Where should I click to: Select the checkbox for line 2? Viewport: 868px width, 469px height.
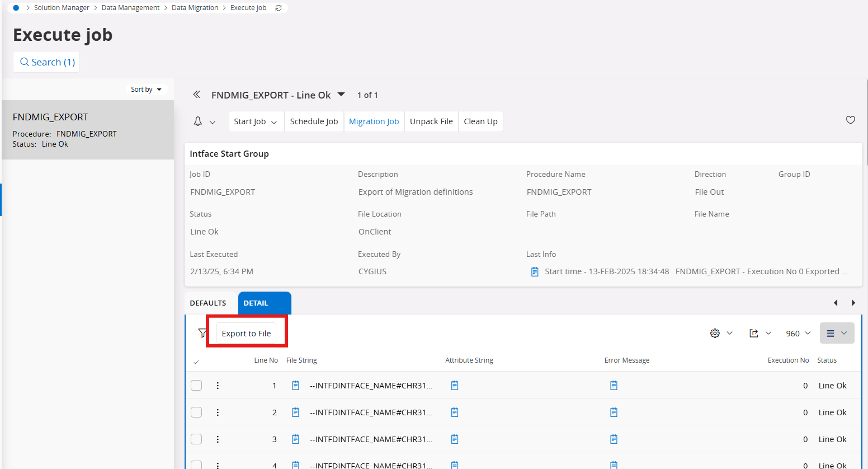(x=196, y=412)
